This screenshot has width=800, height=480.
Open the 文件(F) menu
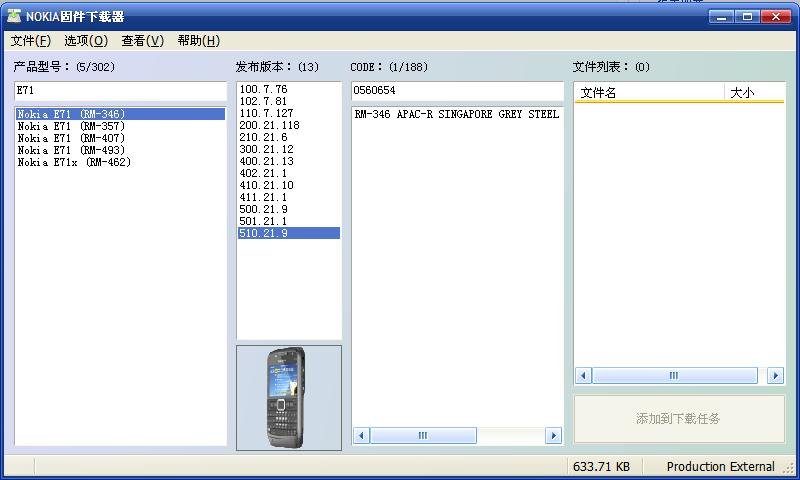[31, 41]
